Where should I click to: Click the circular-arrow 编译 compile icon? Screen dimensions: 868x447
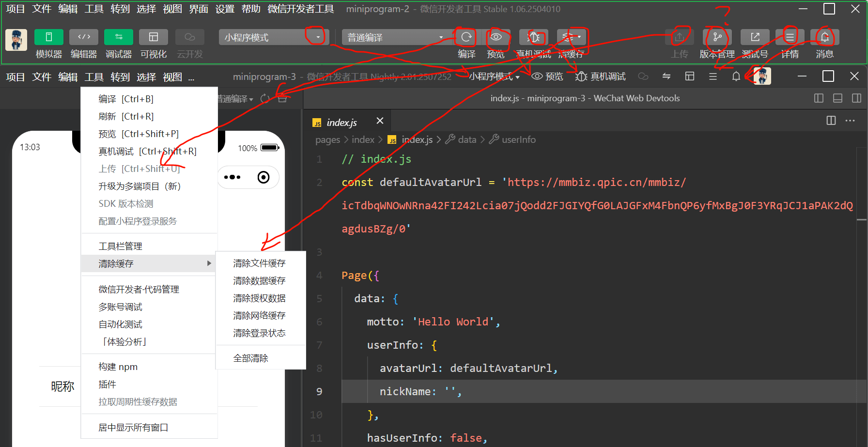(466, 37)
